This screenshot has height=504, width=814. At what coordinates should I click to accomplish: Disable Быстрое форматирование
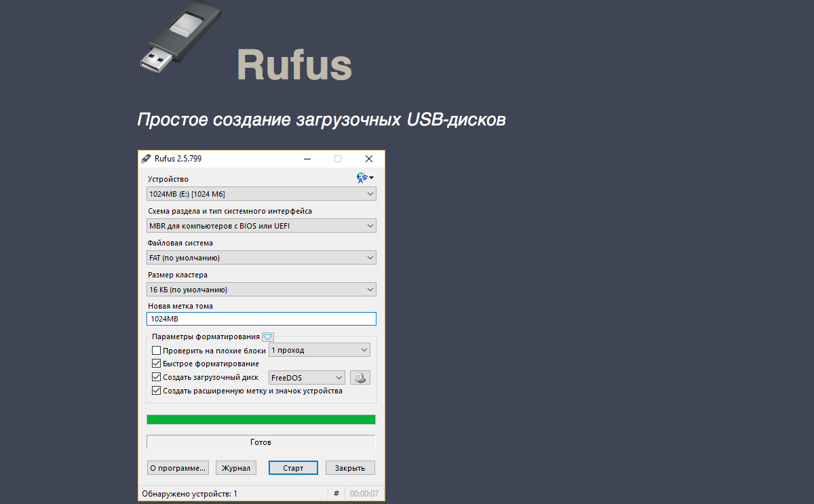coord(156,363)
